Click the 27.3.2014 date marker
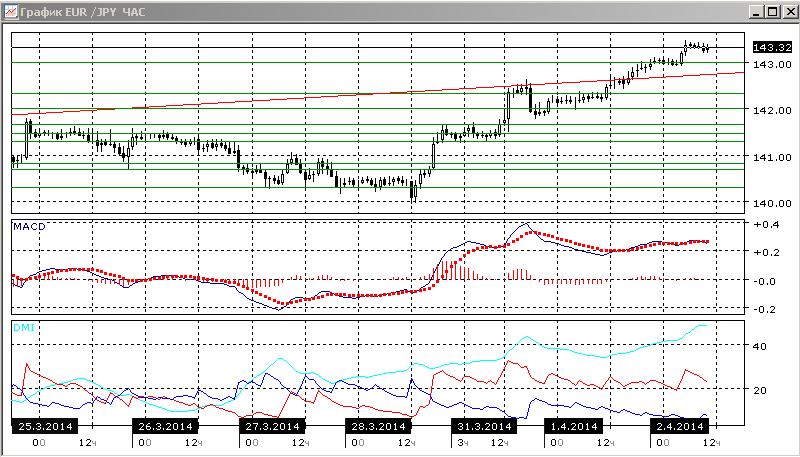The width and height of the screenshot is (800, 457). (272, 426)
